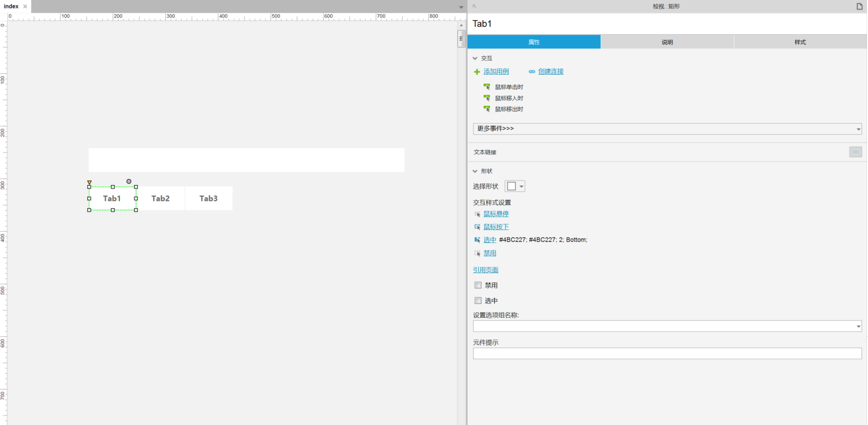The width and height of the screenshot is (868, 425).
Task: Click the green plus icon for 添加用例
Action: [477, 72]
